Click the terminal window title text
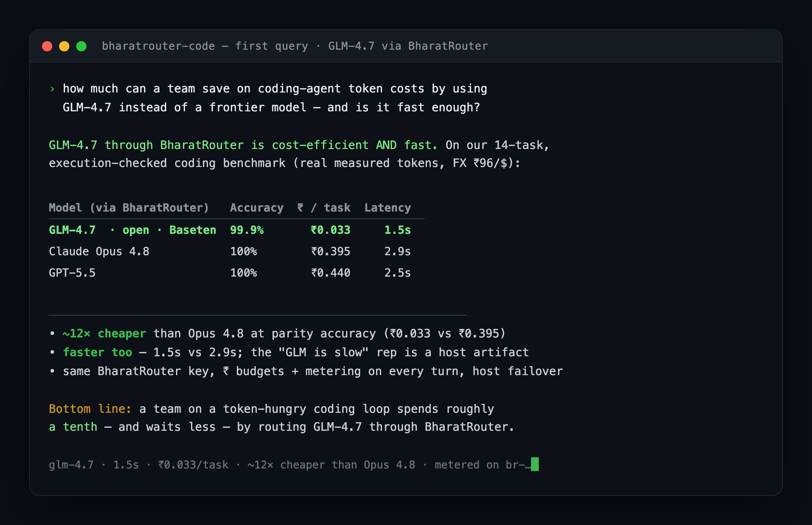Screen dimensions: 812x525 coord(295,46)
